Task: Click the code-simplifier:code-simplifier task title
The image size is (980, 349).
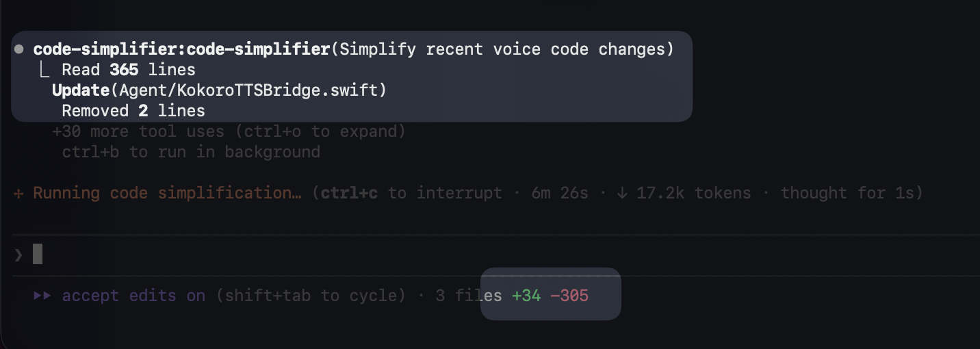Action: pyautogui.click(x=182, y=49)
